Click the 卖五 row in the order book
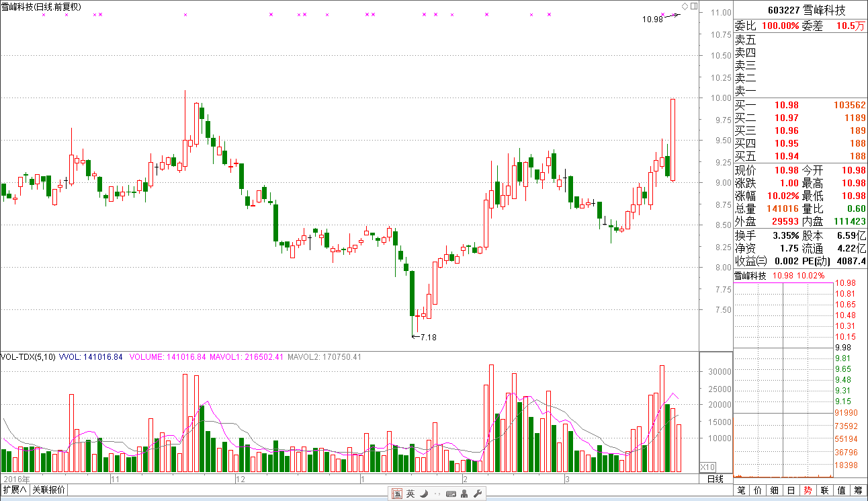The width and height of the screenshot is (868, 501). (x=800, y=40)
